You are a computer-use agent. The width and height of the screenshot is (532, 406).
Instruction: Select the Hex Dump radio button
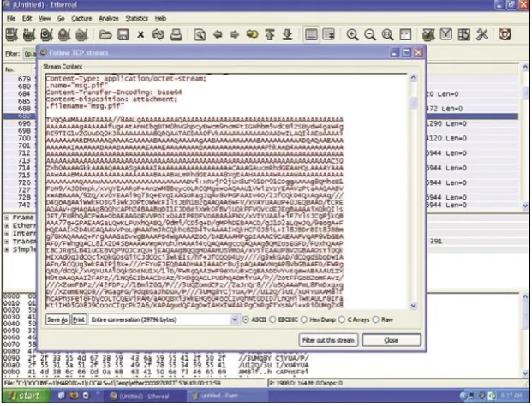(x=304, y=319)
